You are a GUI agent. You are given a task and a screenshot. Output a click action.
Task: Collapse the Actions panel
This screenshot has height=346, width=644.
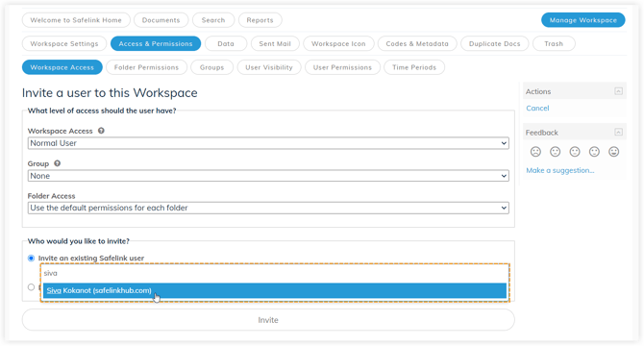point(618,91)
